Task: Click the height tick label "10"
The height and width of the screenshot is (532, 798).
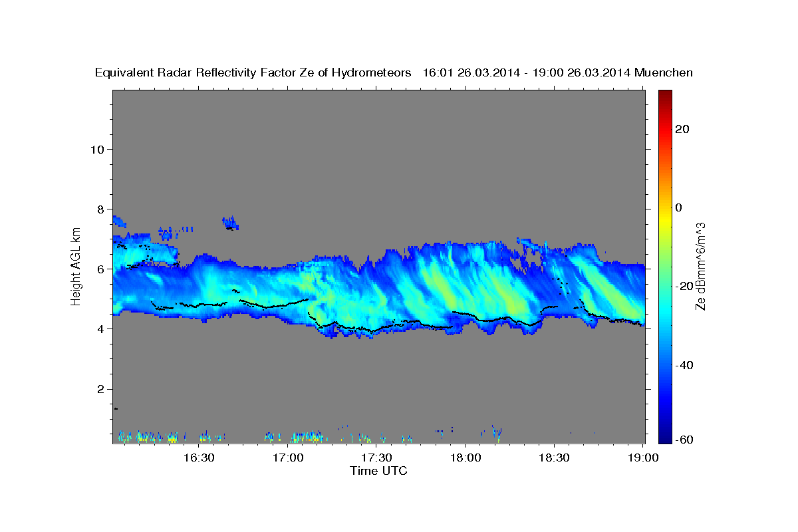Action: (96, 149)
